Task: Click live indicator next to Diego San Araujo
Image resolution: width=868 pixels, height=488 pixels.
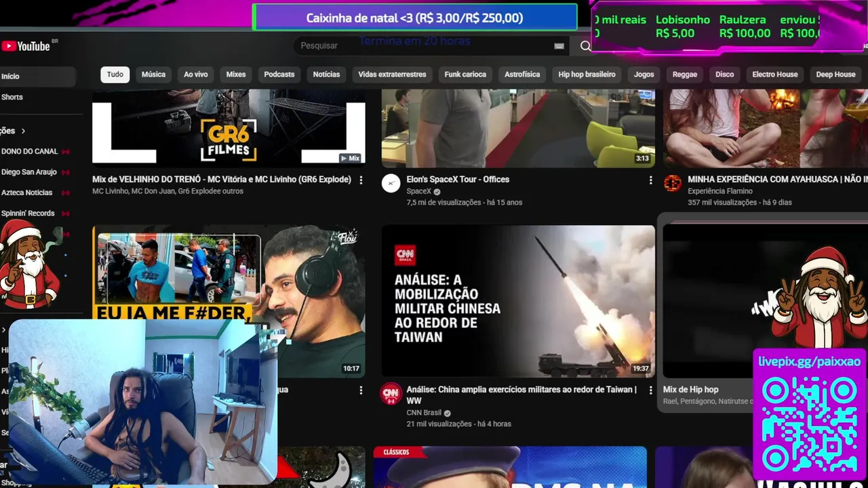Action: click(66, 172)
